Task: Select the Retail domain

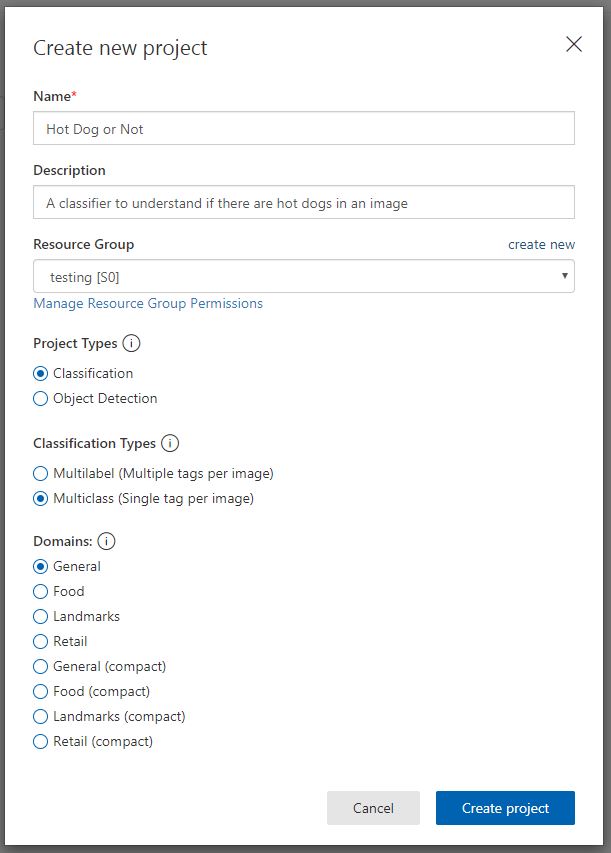Action: 41,641
